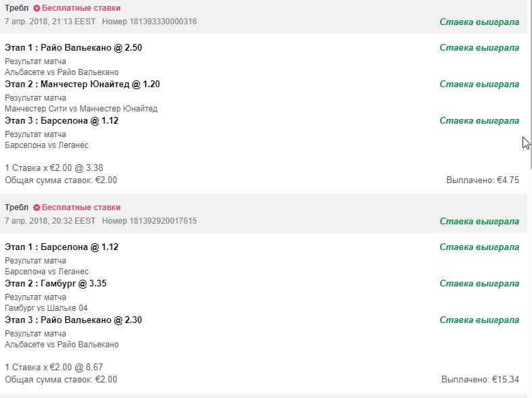Click the first 'Требл' bet type heading
The width and height of the screenshot is (532, 398).
pos(17,8)
